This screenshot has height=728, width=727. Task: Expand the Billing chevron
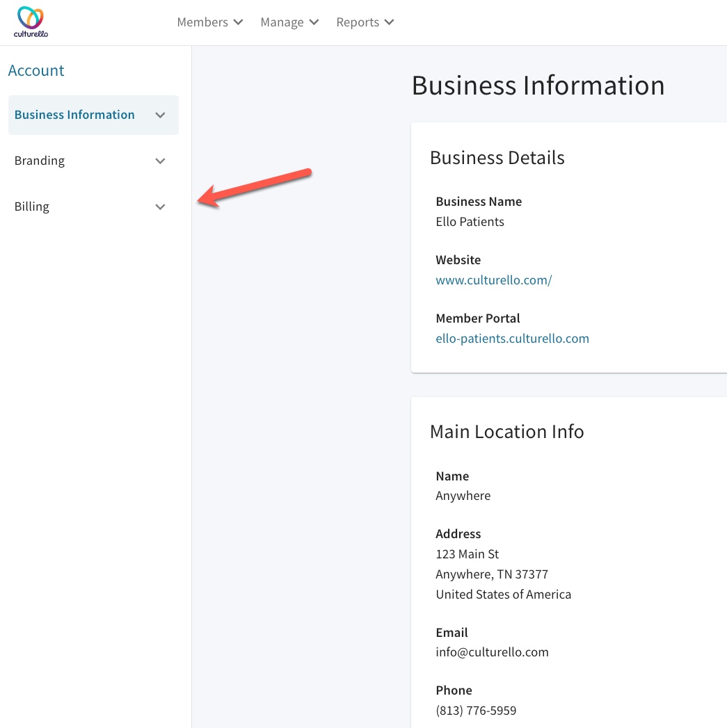pyautogui.click(x=160, y=207)
